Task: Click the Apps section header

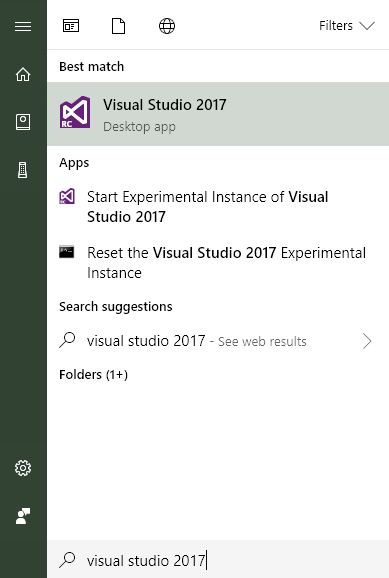Action: click(74, 163)
